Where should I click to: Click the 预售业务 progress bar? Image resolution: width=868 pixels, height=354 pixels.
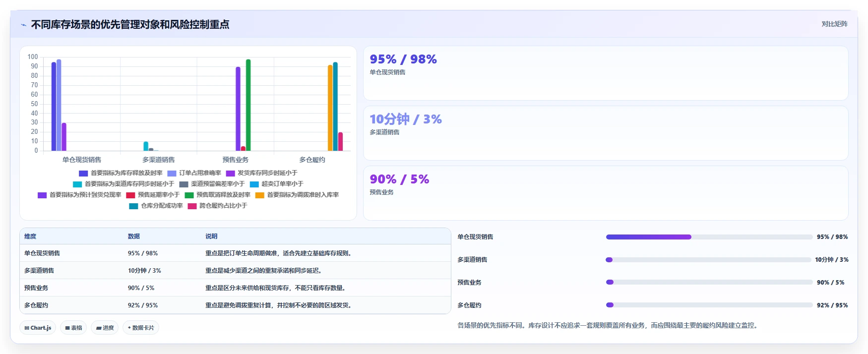(709, 282)
